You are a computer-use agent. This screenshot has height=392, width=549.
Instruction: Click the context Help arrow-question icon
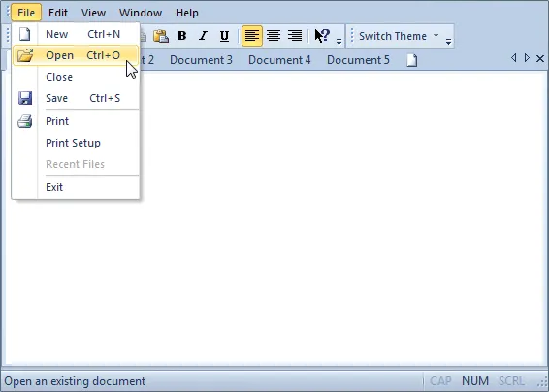322,36
